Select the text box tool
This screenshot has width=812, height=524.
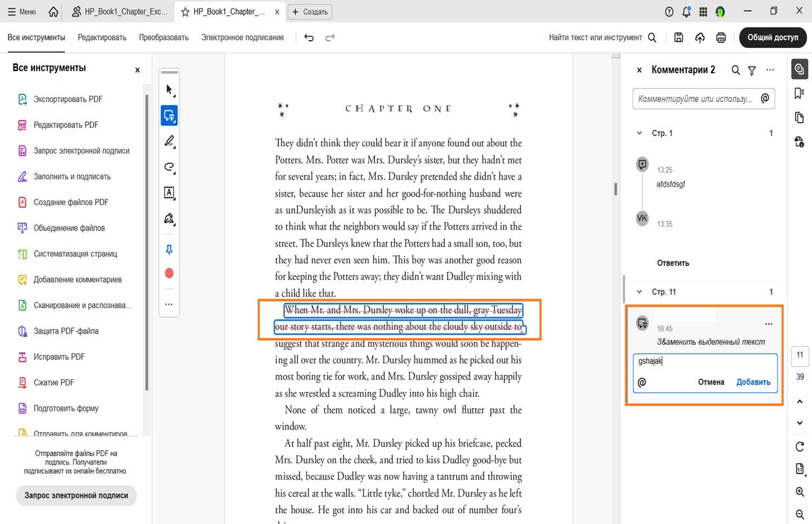(x=169, y=193)
